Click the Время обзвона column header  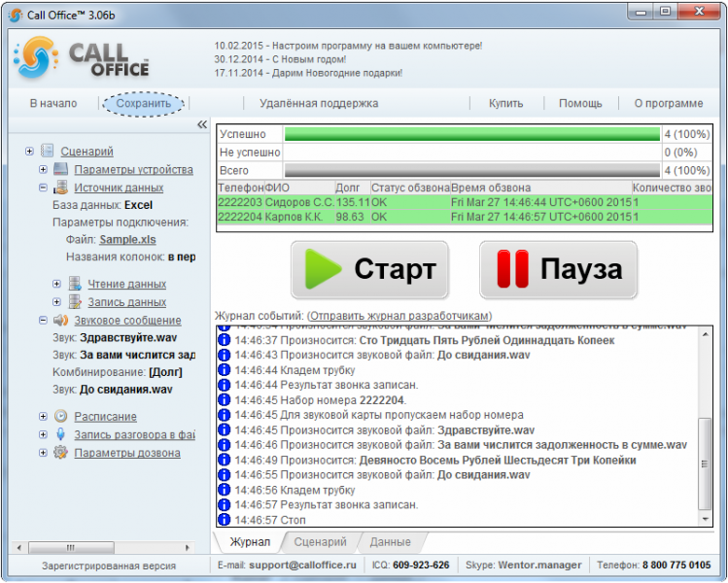point(540,188)
